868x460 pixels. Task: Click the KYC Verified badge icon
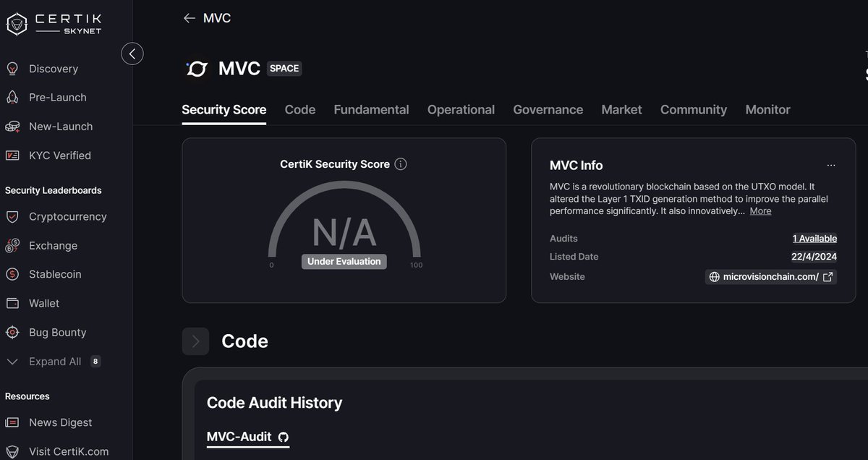pos(12,156)
